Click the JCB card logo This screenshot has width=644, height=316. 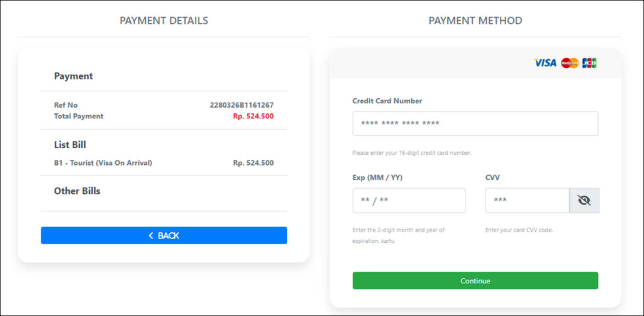point(589,63)
